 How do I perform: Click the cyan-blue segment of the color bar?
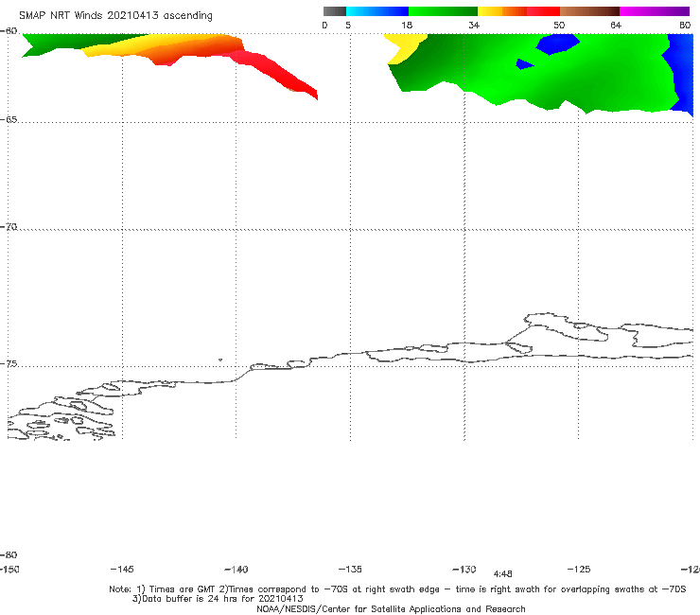(x=377, y=11)
